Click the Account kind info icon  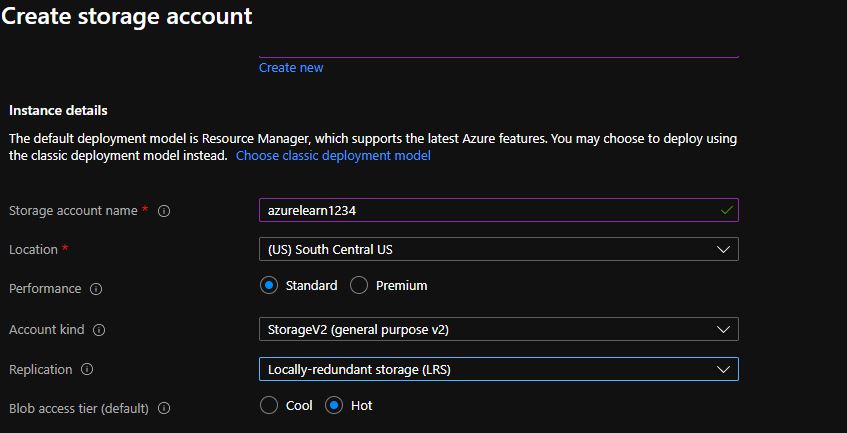click(x=99, y=330)
